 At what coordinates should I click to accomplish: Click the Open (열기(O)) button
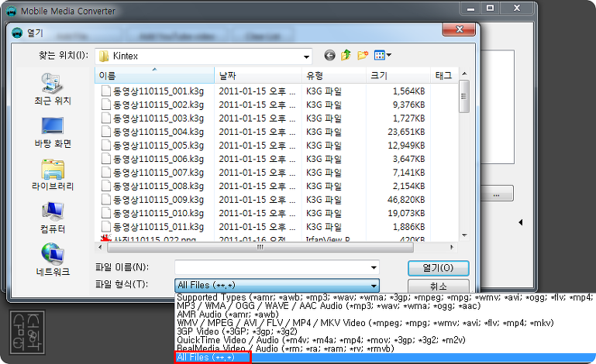pyautogui.click(x=438, y=268)
